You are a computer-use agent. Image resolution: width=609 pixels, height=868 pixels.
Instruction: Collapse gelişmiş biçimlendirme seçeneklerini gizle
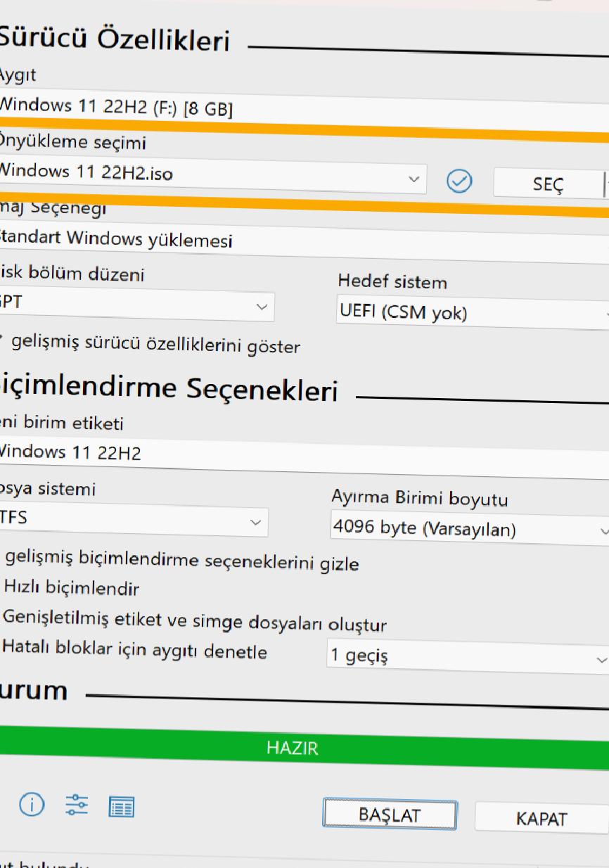pos(181,561)
